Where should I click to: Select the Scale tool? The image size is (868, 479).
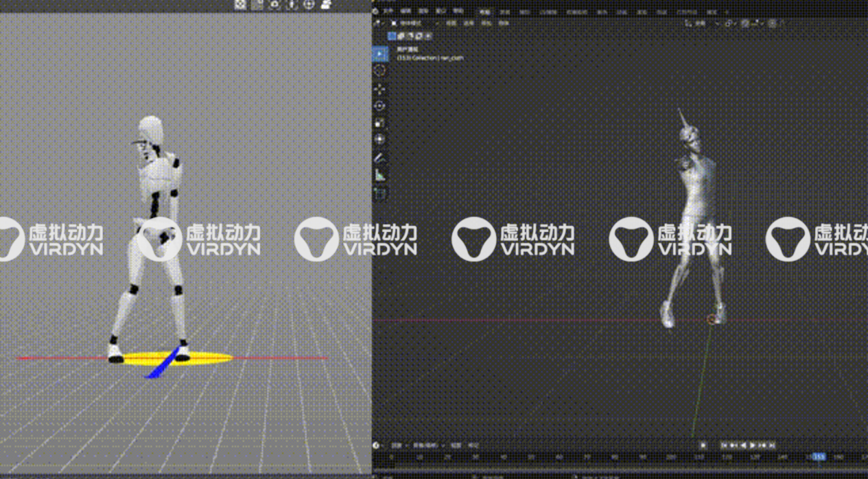(379, 123)
